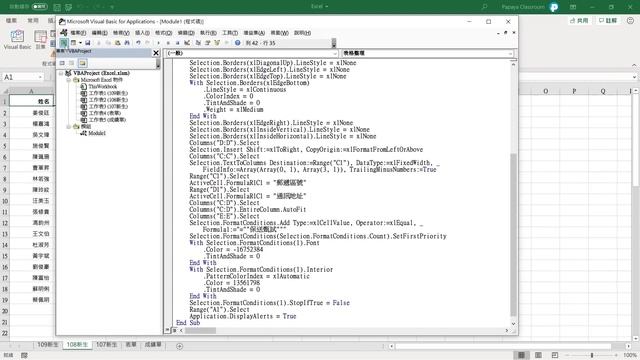The image size is (640, 360).
Task: Close the Project Explorer pane
Action: pyautogui.click(x=156, y=53)
